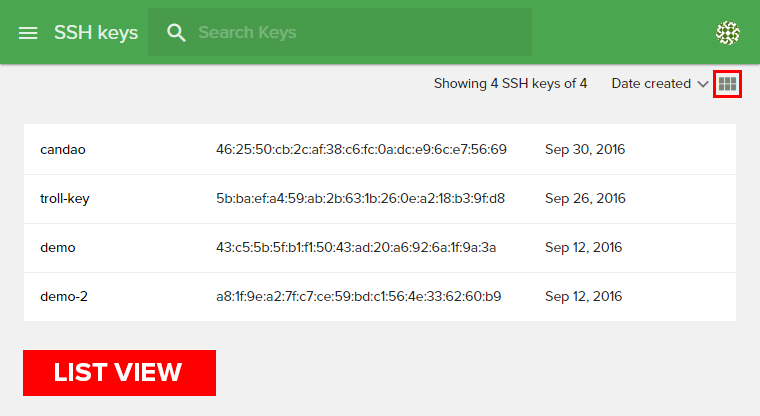Click the candao key fingerprint
Screen dimensions: 760x416
(x=361, y=150)
